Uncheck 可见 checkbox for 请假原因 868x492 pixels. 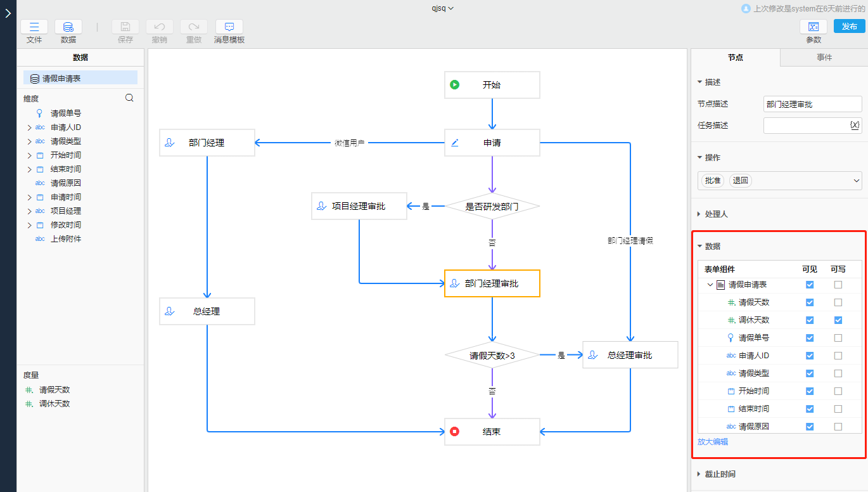(x=810, y=427)
